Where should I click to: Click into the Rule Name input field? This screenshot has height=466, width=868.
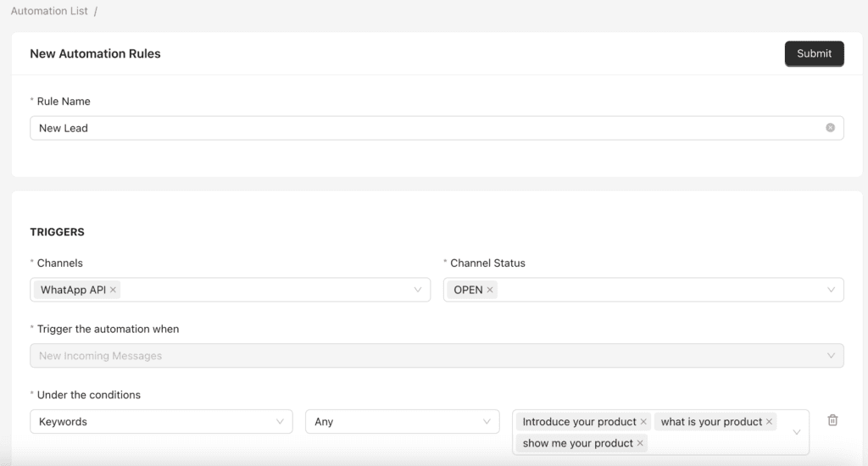(x=437, y=128)
